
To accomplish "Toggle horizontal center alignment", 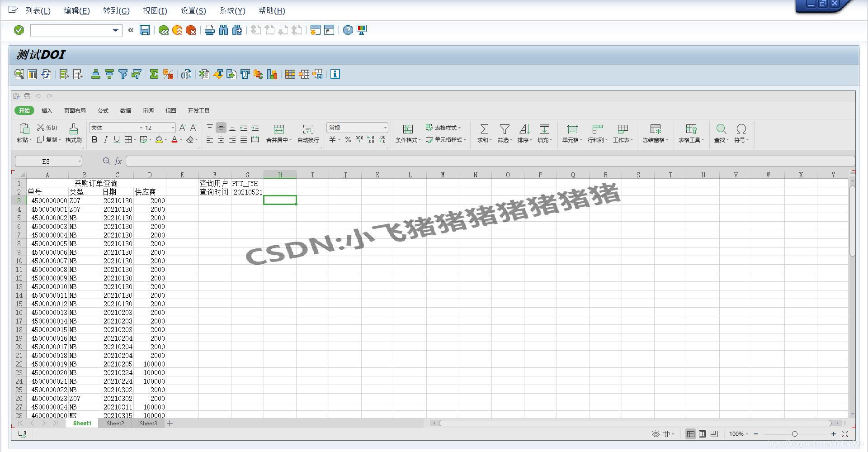I will (x=221, y=140).
